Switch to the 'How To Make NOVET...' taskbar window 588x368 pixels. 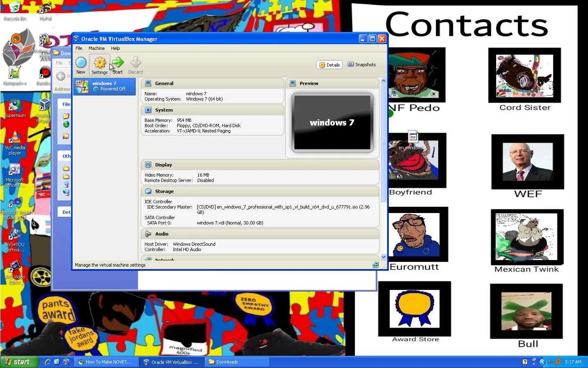click(107, 362)
